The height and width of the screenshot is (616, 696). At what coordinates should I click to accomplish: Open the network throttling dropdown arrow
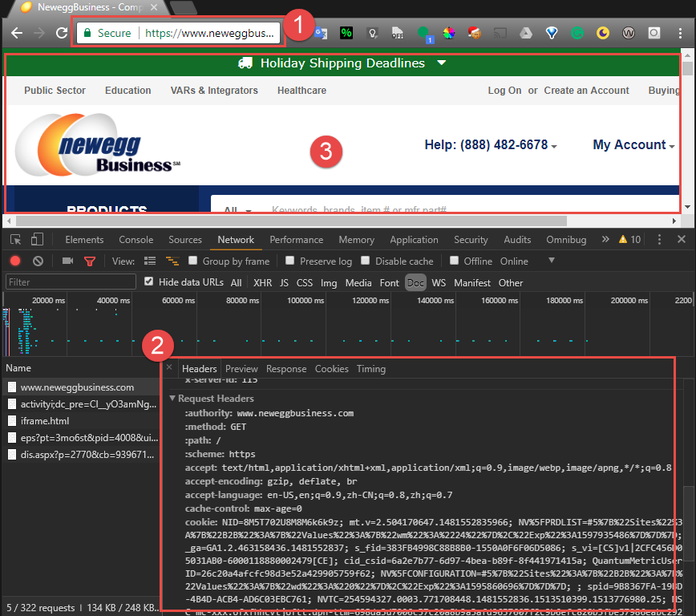pyautogui.click(x=552, y=260)
